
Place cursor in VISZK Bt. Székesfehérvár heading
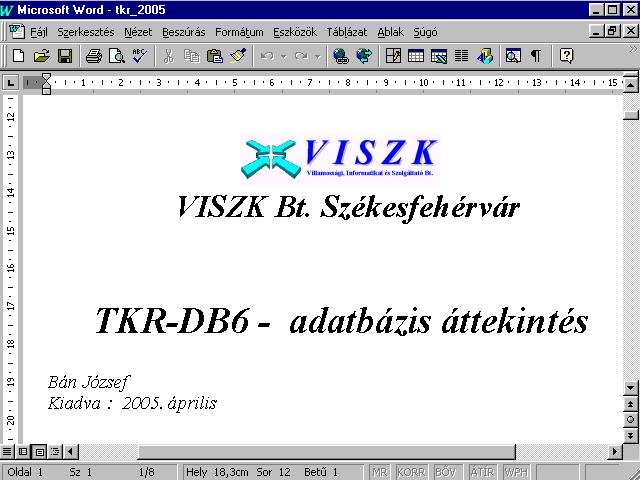349,207
